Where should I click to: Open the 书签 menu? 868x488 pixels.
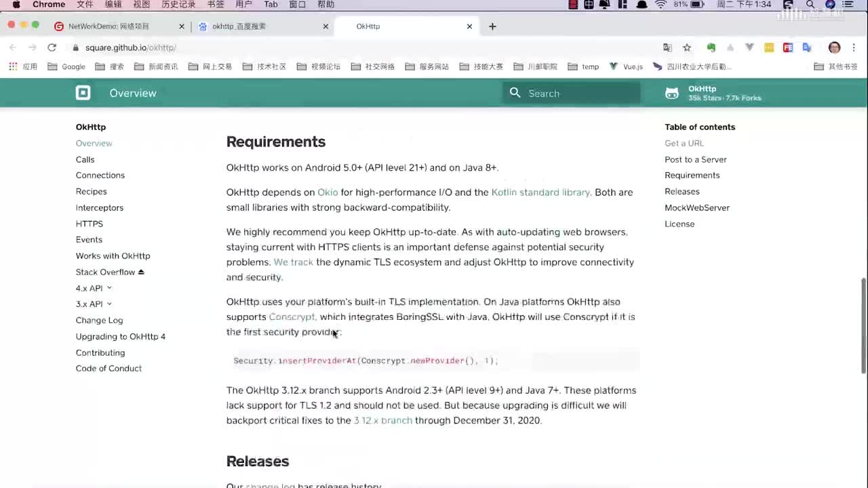pyautogui.click(x=216, y=5)
